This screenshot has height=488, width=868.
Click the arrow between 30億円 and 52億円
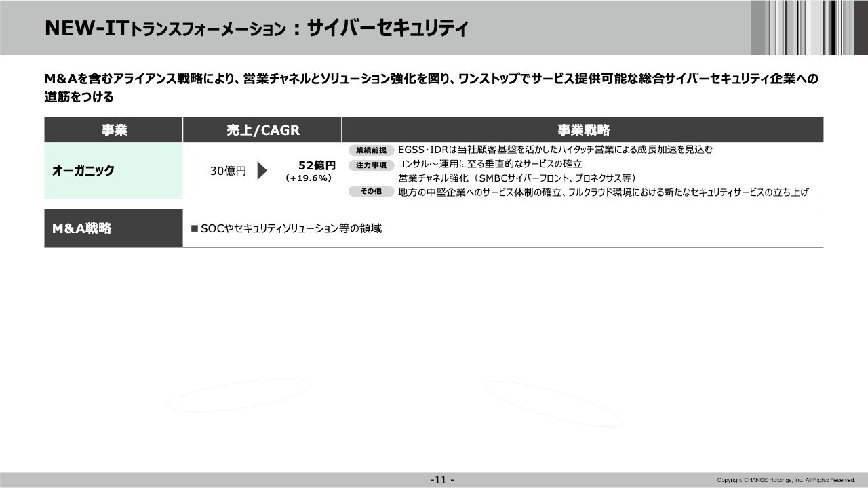click(x=262, y=171)
